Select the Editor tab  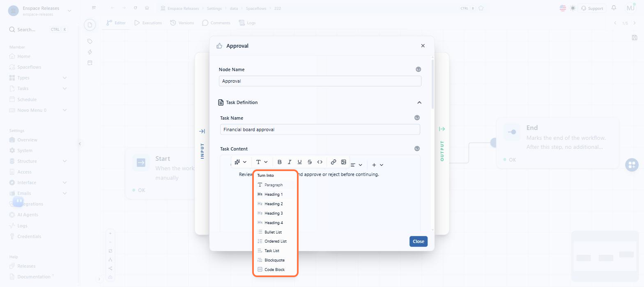[116, 23]
